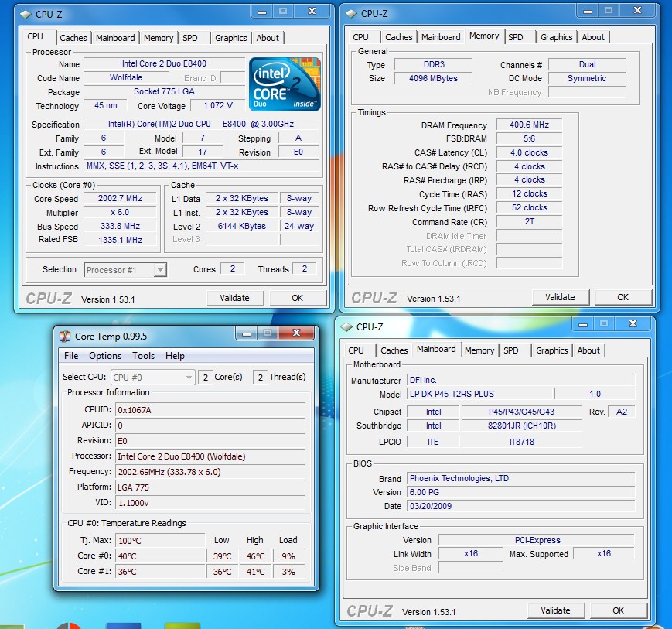Screen dimensions: 672x629
Task: Click the CAS# Latency value 4.0 clocks
Action: pos(529,152)
